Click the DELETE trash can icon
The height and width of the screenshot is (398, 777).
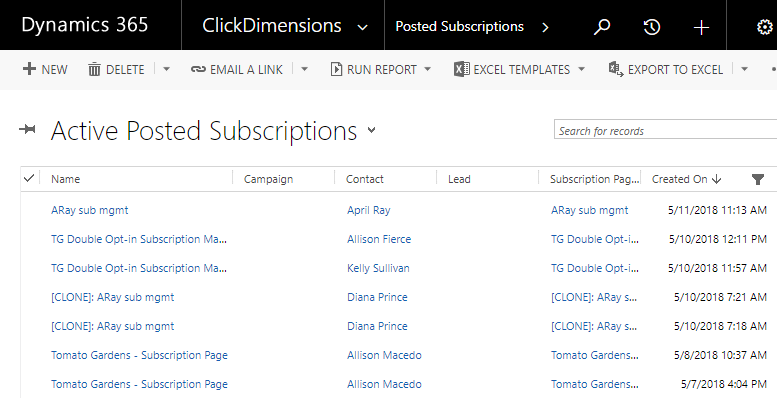click(94, 69)
